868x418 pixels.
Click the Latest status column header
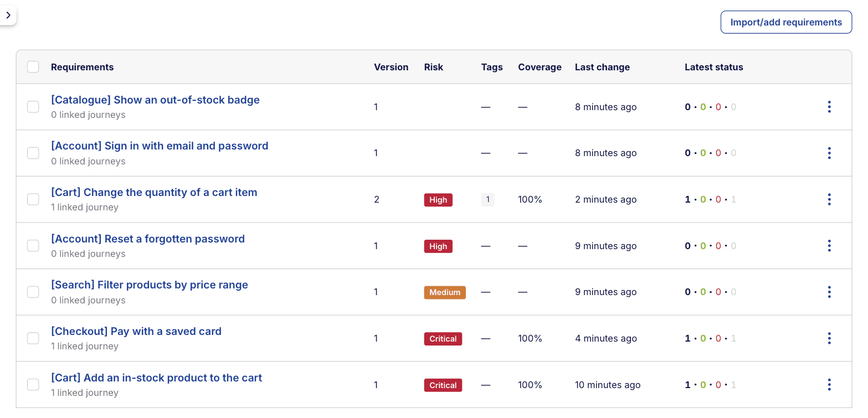[714, 67]
